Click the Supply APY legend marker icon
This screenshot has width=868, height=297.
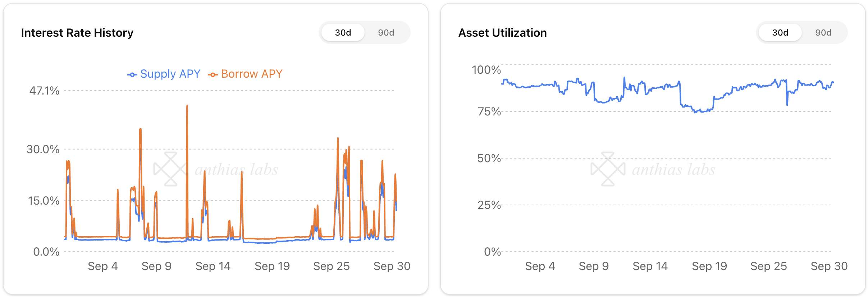(132, 74)
